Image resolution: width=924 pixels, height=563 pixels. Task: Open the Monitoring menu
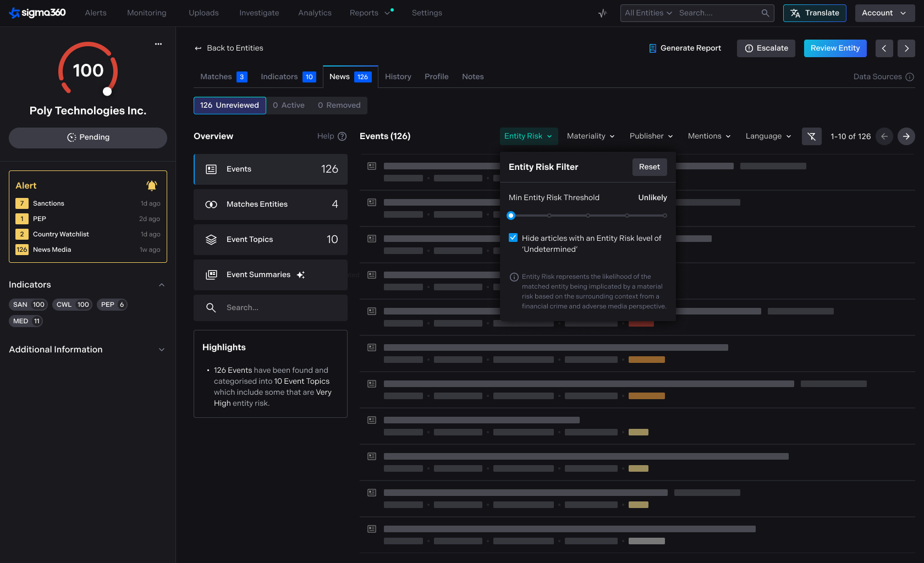pos(147,13)
